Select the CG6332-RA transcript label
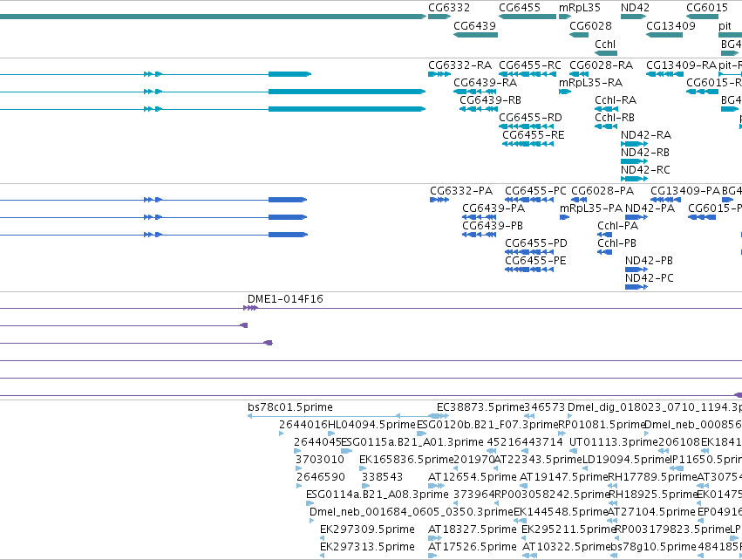 (459, 65)
